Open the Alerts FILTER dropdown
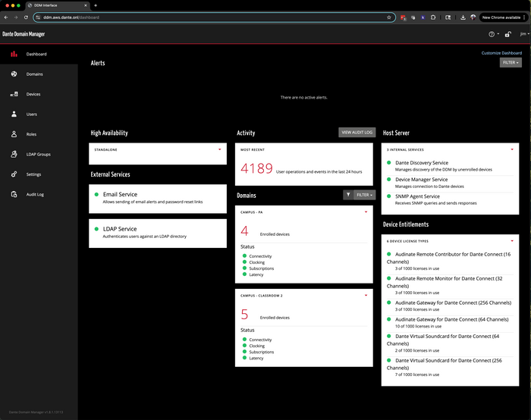Viewport: 531px width, 420px height. 511,63
